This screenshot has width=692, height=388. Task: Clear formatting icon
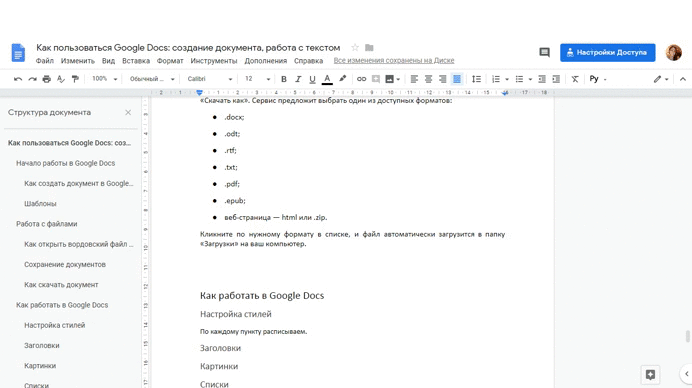coord(575,79)
